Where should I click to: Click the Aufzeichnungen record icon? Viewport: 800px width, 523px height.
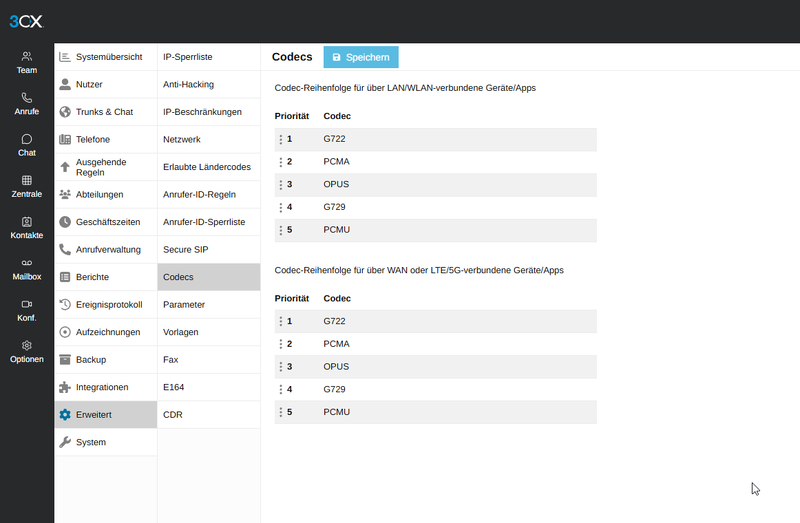coord(65,332)
